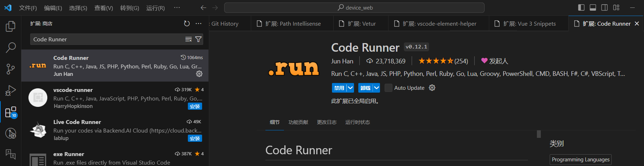The width and height of the screenshot is (644, 166).
Task: Click the Code Runner .run logo
Action: [x=294, y=68]
